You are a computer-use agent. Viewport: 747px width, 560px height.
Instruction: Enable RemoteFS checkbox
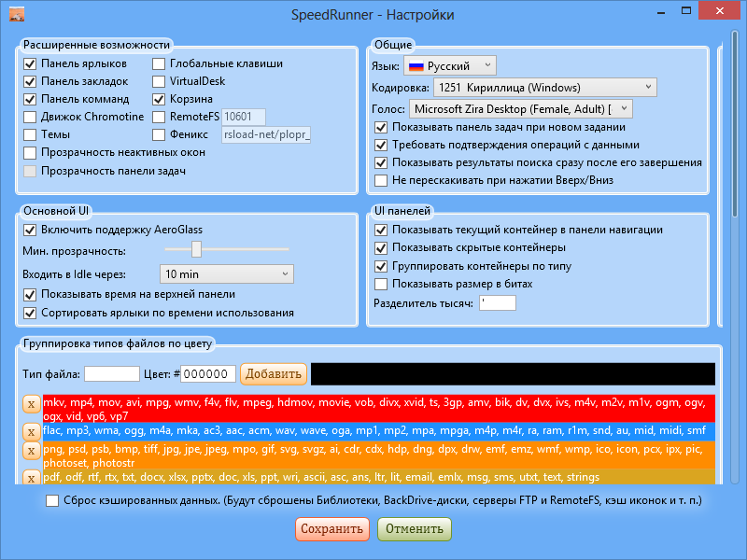(x=159, y=117)
